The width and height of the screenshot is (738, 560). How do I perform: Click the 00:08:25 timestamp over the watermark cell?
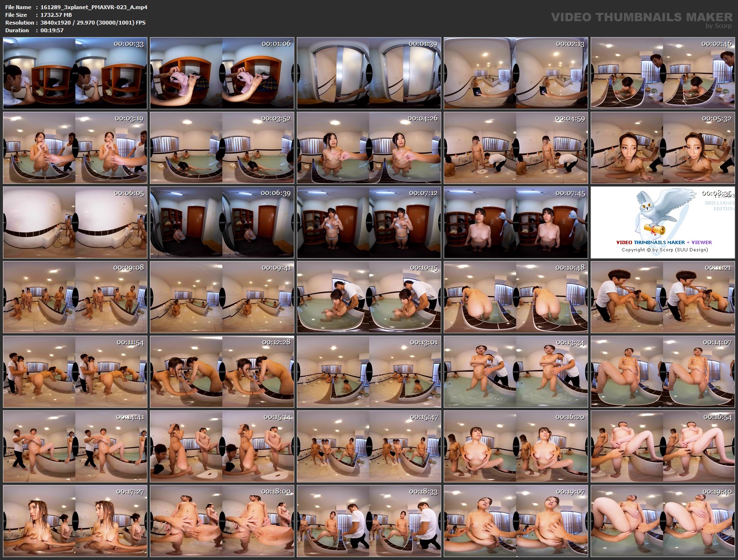(x=717, y=193)
